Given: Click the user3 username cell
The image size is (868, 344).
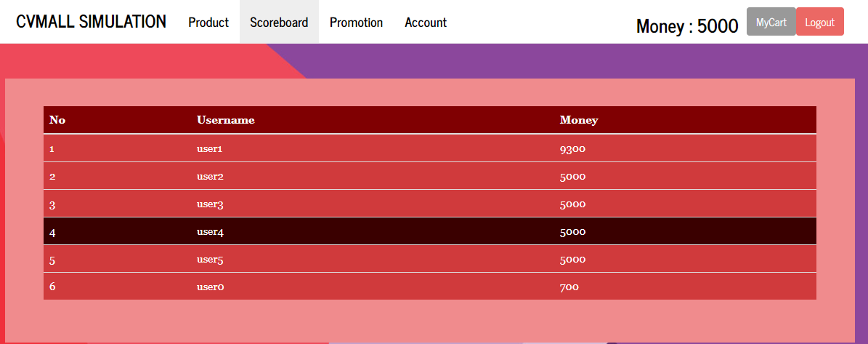Looking at the screenshot, I should [x=210, y=204].
